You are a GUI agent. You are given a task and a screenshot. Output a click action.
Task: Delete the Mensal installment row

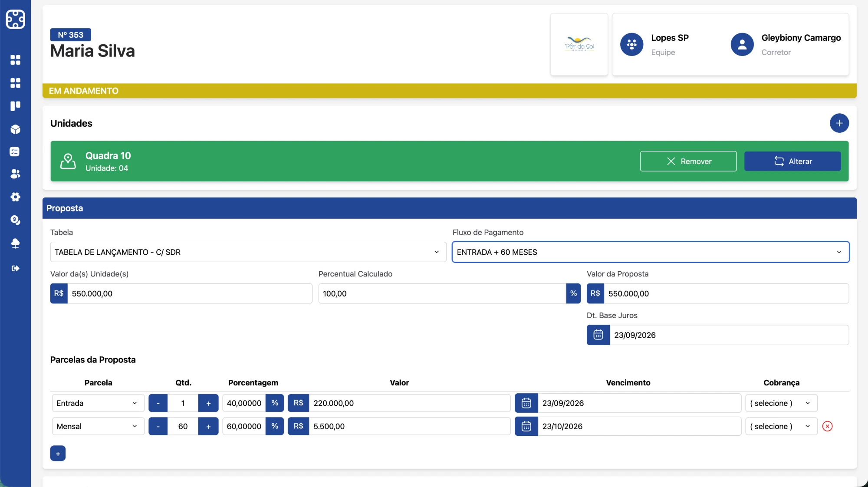click(x=827, y=427)
